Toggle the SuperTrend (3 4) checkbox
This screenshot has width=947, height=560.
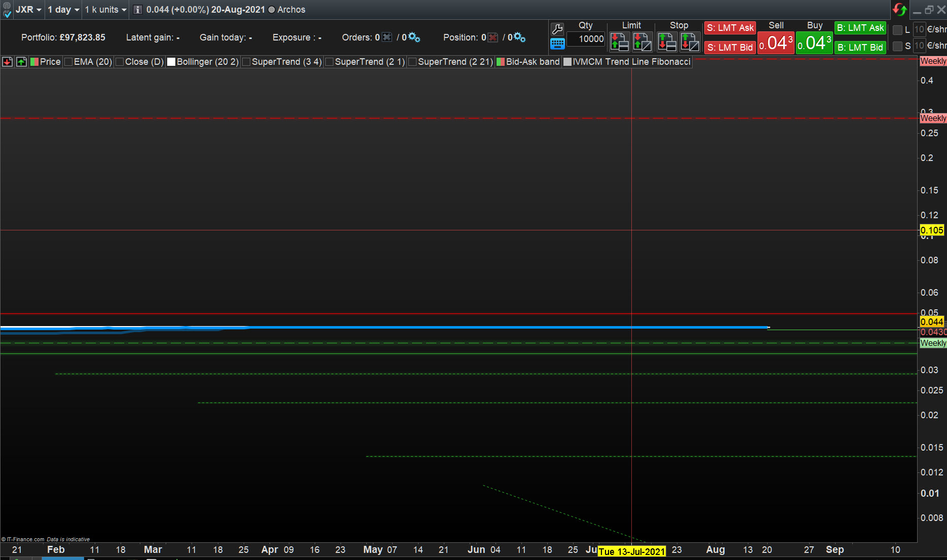coord(246,62)
